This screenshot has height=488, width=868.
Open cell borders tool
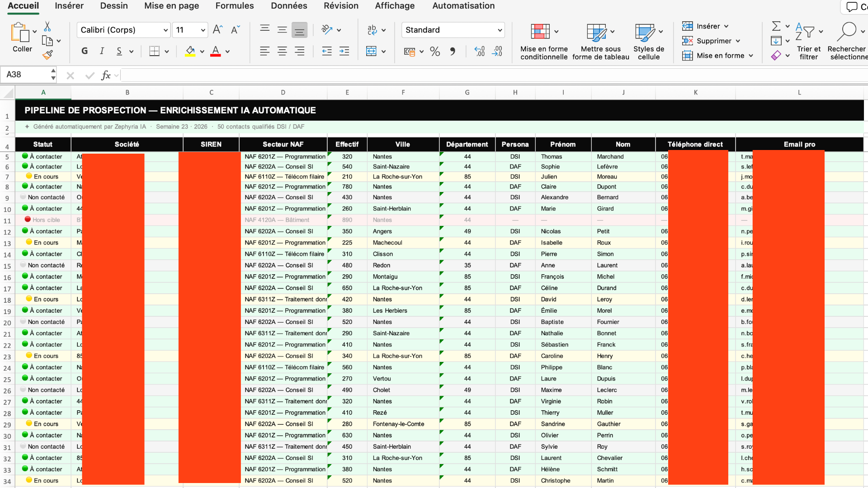155,51
